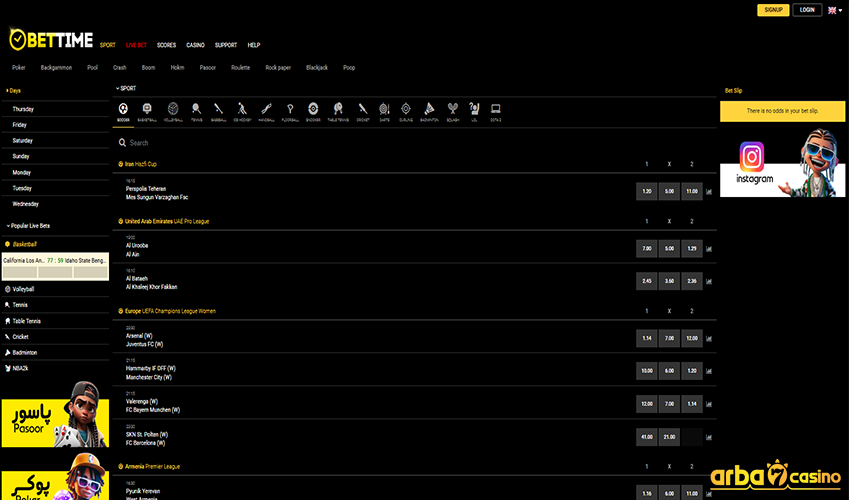
Task: Select the Darts sport icon
Action: pos(383,110)
